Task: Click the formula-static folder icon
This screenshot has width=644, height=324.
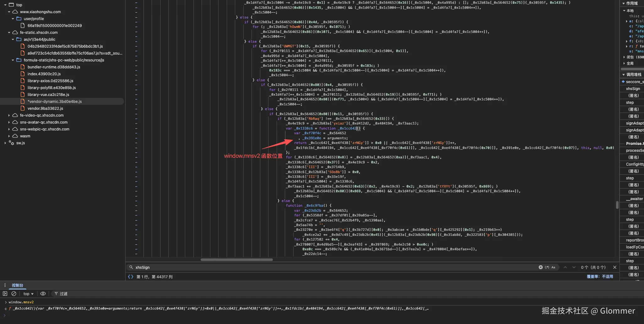Action: [x=19, y=60]
